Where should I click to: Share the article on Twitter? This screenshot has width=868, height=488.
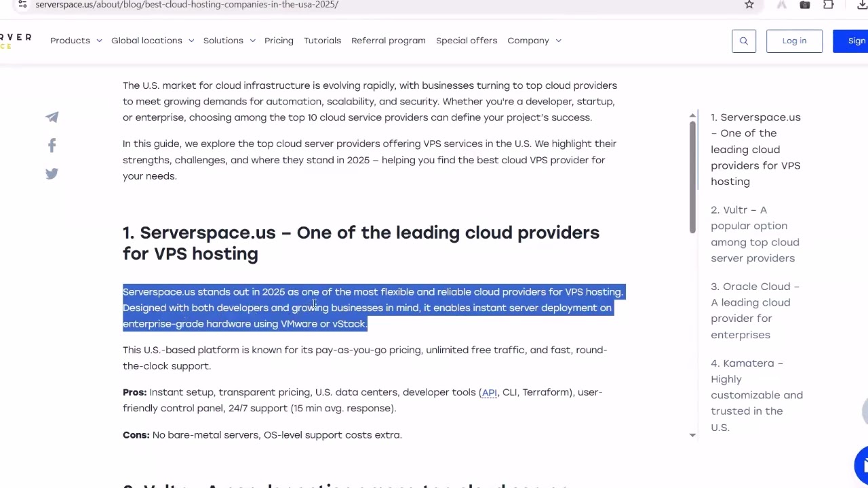[52, 174]
